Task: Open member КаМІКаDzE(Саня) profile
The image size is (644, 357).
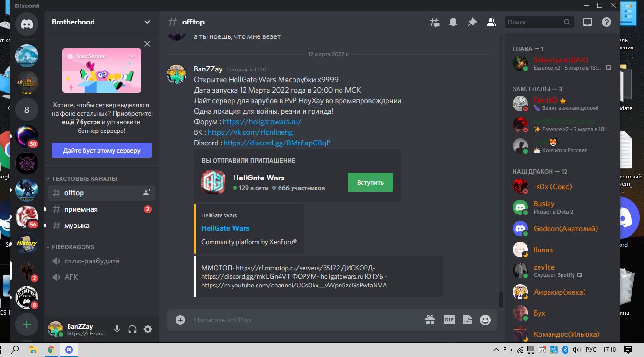Action: (562, 125)
